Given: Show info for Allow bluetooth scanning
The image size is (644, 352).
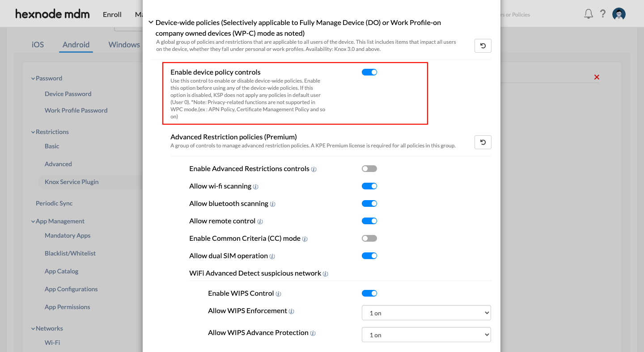Looking at the screenshot, I should pyautogui.click(x=273, y=204).
